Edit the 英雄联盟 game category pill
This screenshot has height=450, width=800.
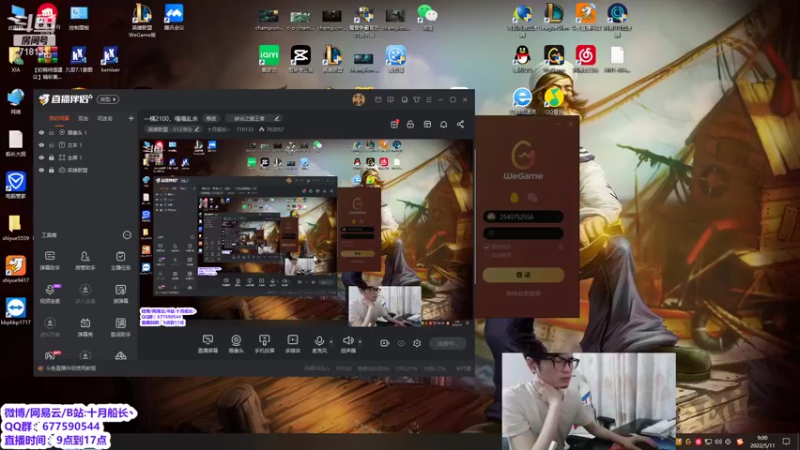173,130
